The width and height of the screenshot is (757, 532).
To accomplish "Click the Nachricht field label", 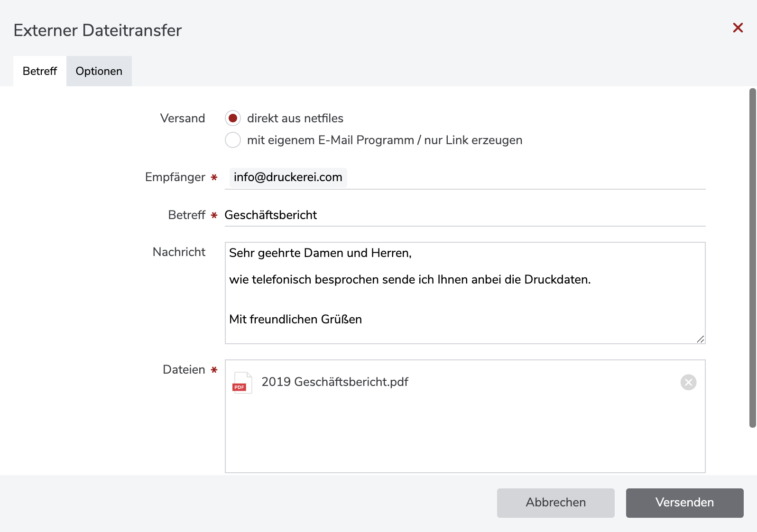I will coord(179,252).
